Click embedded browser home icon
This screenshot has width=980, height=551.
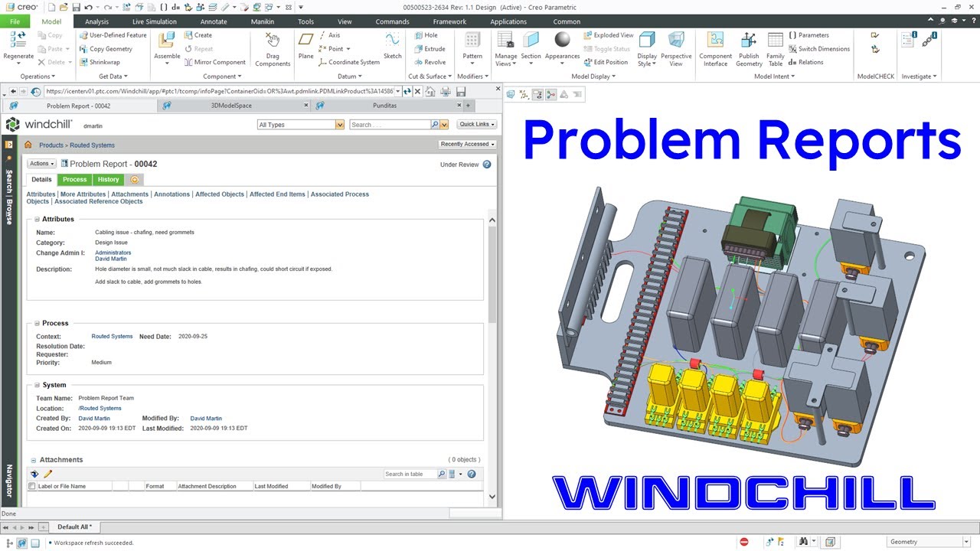coord(430,91)
